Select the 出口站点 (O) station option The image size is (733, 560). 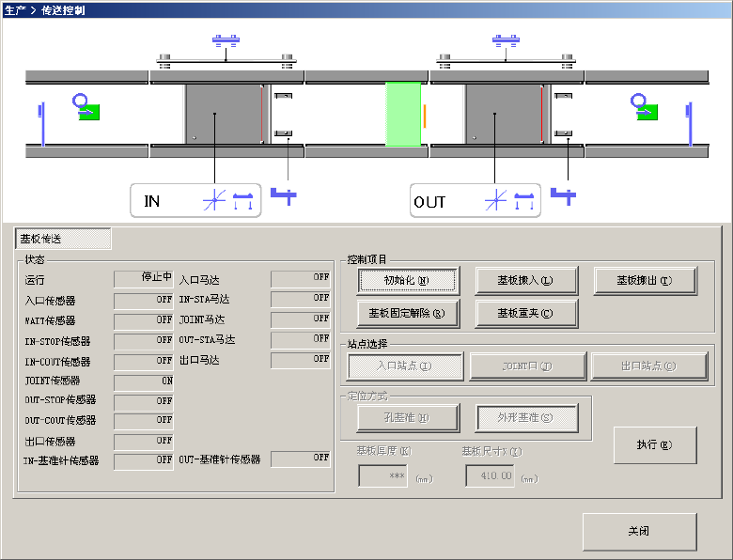point(649,366)
